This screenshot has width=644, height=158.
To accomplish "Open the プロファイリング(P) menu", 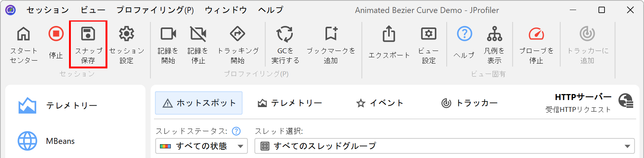I will coord(155,10).
